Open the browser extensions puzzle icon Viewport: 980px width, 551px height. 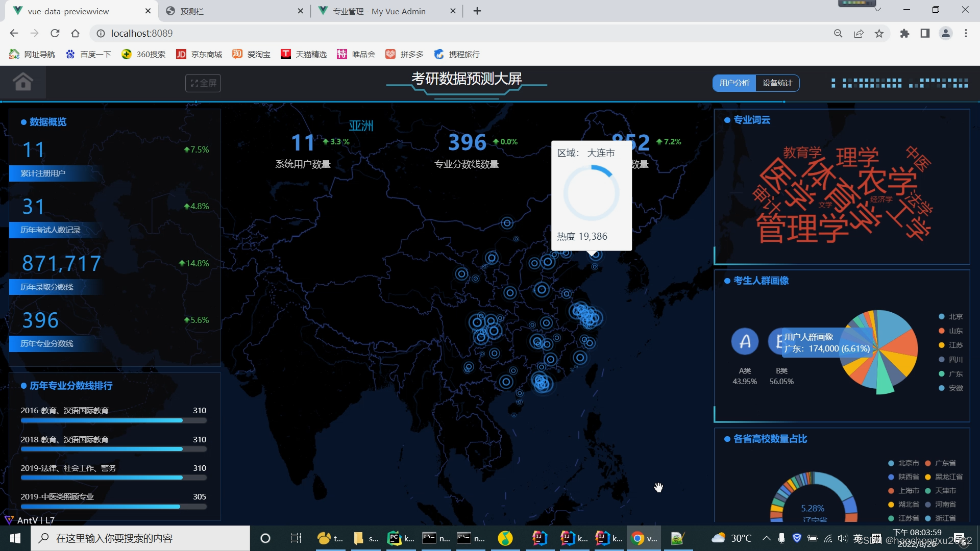click(x=904, y=33)
